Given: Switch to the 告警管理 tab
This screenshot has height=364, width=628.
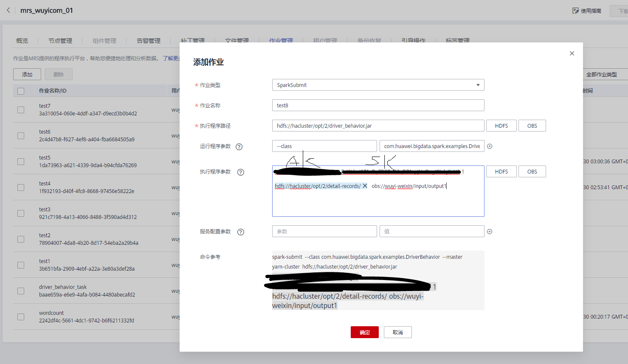Looking at the screenshot, I should click(149, 41).
